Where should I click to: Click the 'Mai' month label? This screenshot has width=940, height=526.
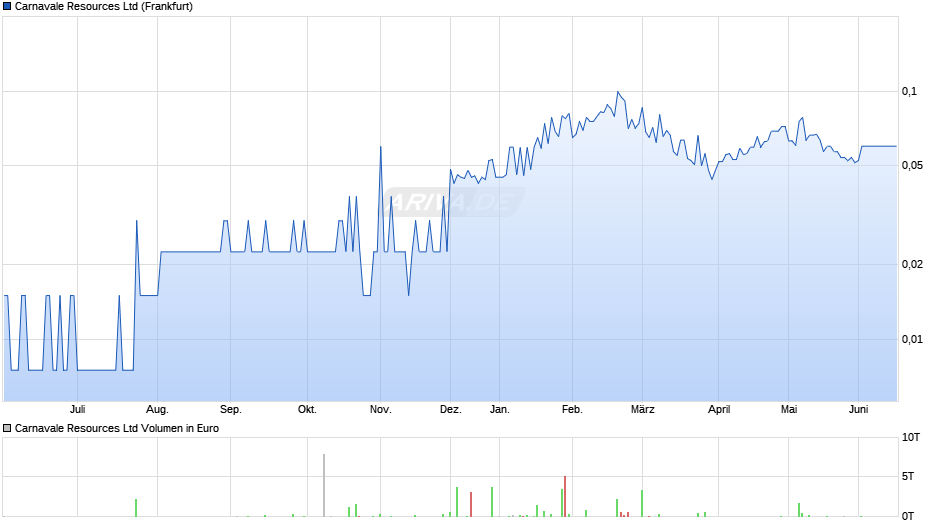(789, 410)
